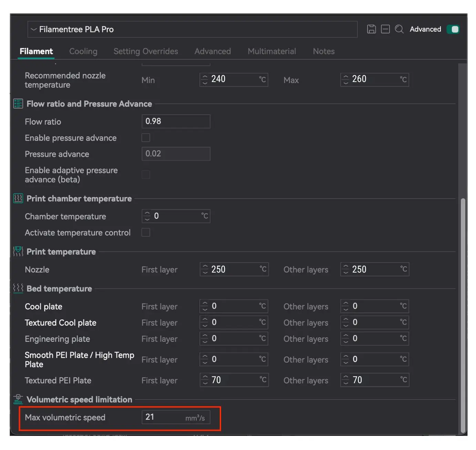Click the Print temperature nozzle icon

18,252
